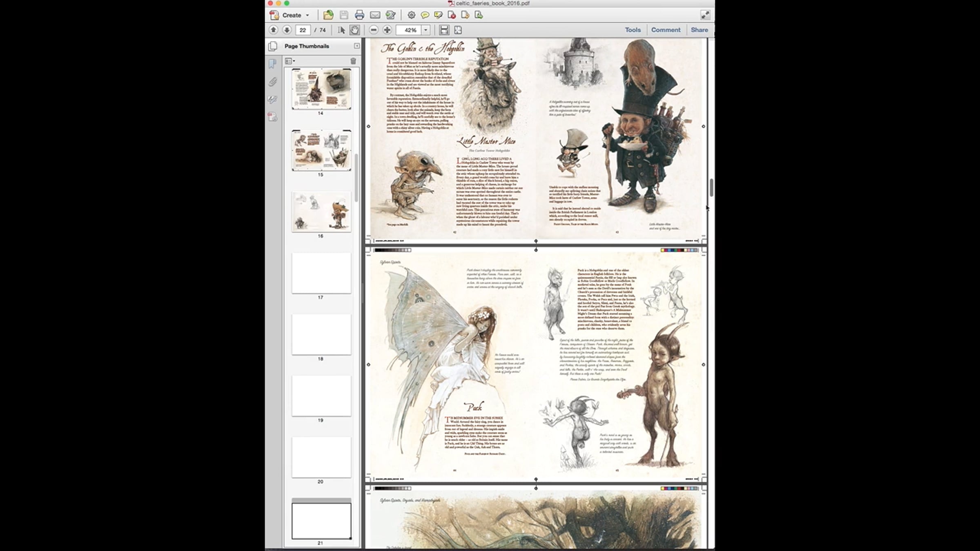Open the Comment pane
The height and width of the screenshot is (551, 980).
[x=666, y=30]
